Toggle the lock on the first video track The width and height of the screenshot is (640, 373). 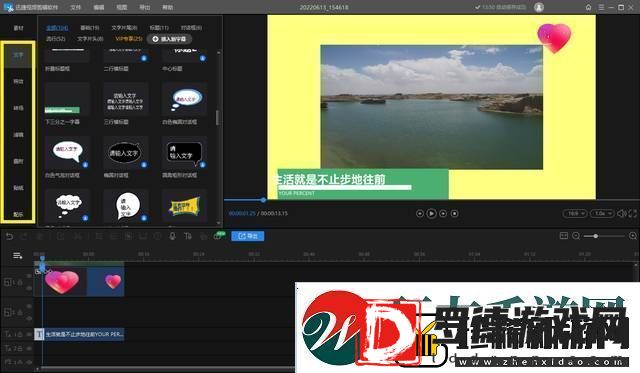pos(20,282)
